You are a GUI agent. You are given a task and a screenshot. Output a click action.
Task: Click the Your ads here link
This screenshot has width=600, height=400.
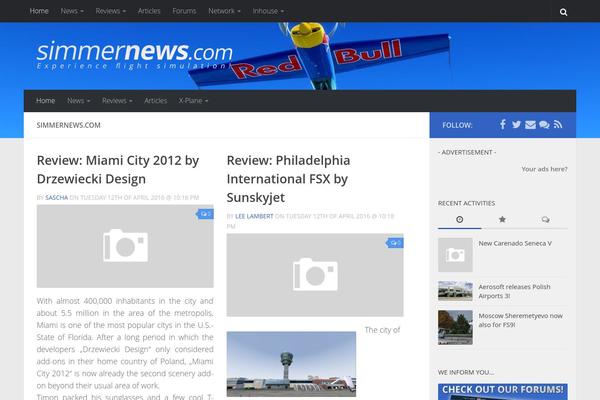point(544,169)
